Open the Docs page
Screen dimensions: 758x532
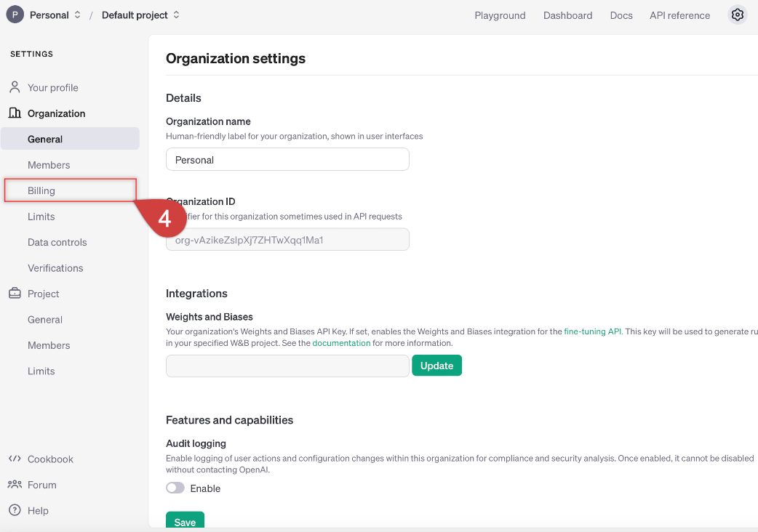click(x=621, y=15)
